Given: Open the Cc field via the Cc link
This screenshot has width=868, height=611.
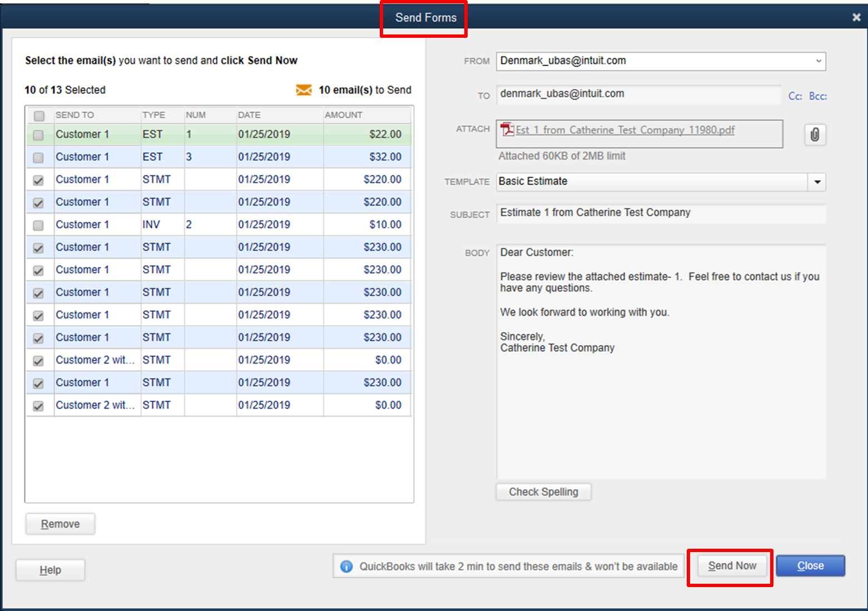Looking at the screenshot, I should click(x=795, y=96).
